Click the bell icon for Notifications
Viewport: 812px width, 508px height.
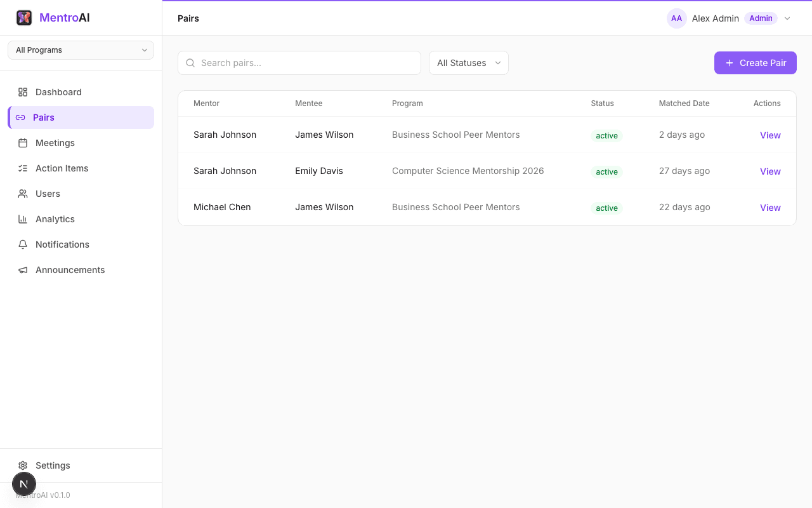pyautogui.click(x=23, y=244)
